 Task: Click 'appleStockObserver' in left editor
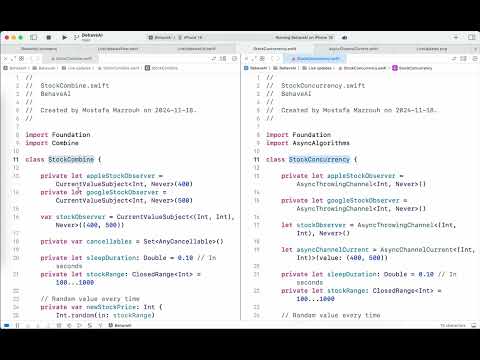[x=121, y=176]
